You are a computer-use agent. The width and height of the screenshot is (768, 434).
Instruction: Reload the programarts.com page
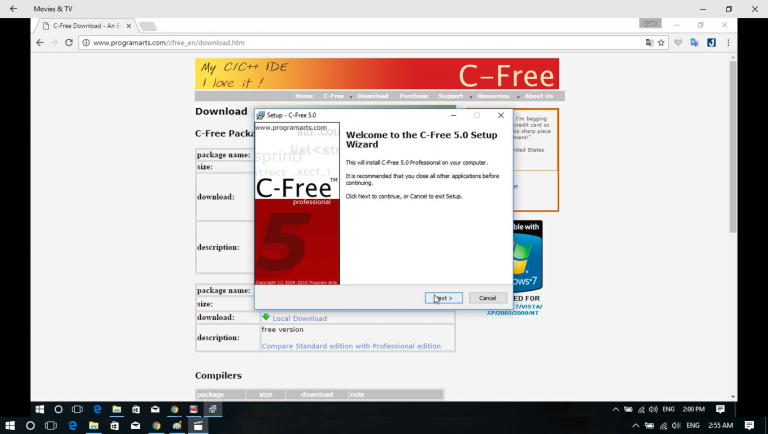(x=69, y=43)
